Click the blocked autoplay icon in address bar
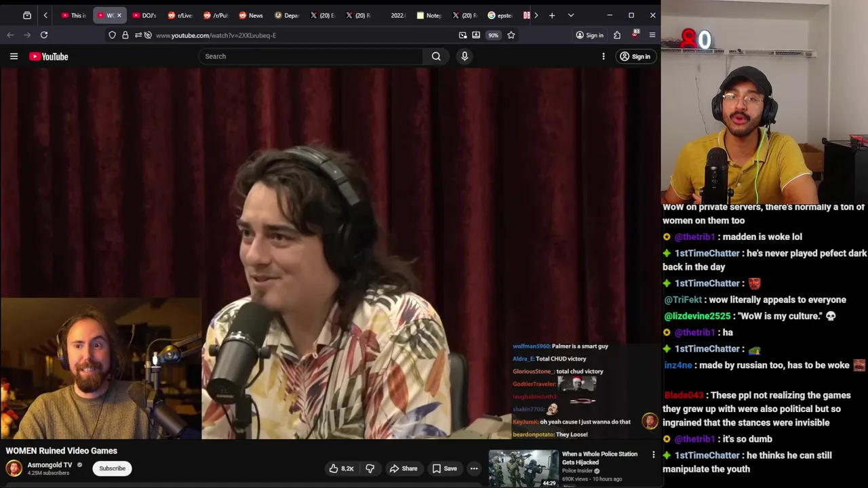This screenshot has height=488, width=868. [148, 35]
